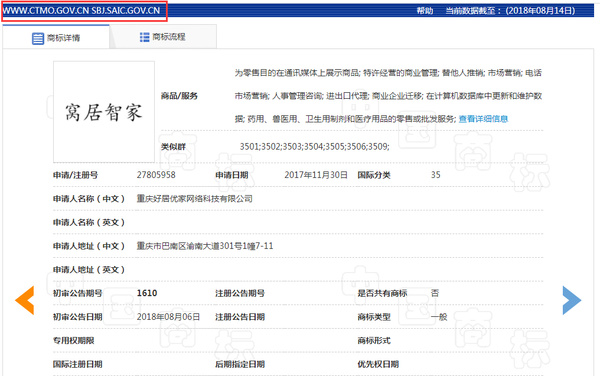Viewport: 600px width, 376px height.
Task: Click the 申请人名称（中文） label
Action: tap(89, 199)
